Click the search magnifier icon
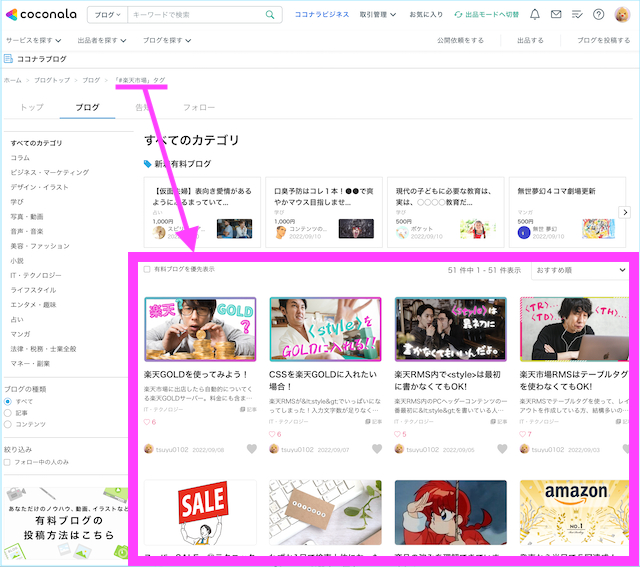Viewport: 640px width, 567px height. tap(270, 15)
